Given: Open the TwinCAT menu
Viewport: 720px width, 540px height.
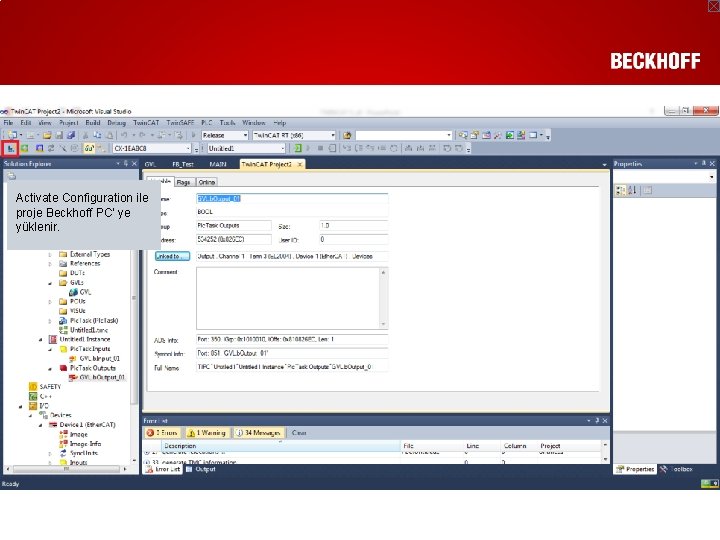Looking at the screenshot, I should click(x=146, y=123).
